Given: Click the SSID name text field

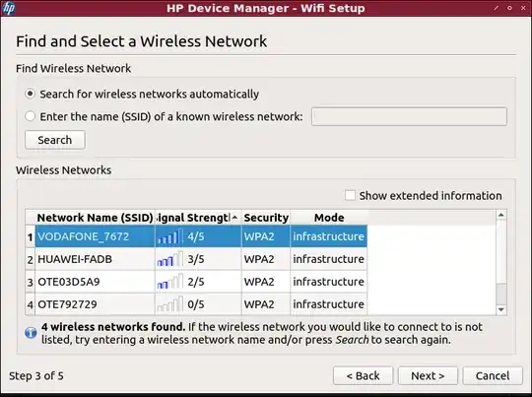Looking at the screenshot, I should click(x=409, y=116).
